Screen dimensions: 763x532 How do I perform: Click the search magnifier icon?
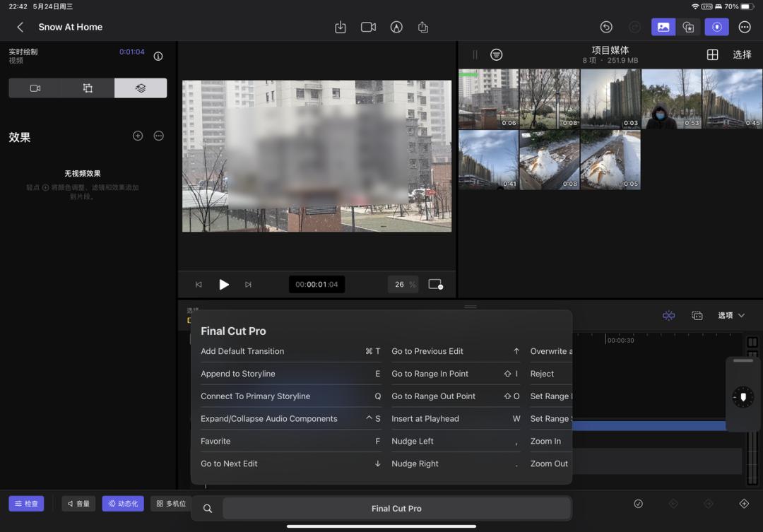click(x=208, y=508)
